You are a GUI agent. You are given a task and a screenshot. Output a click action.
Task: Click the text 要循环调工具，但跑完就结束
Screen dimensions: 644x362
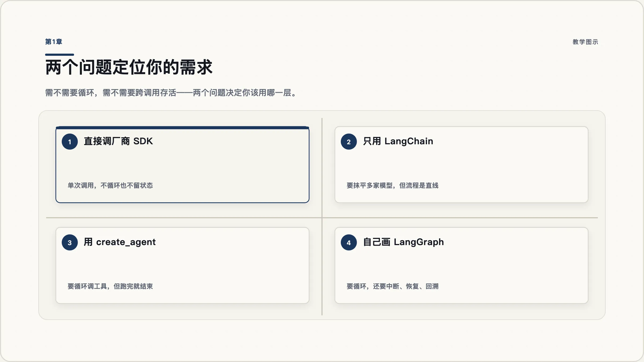(110, 286)
